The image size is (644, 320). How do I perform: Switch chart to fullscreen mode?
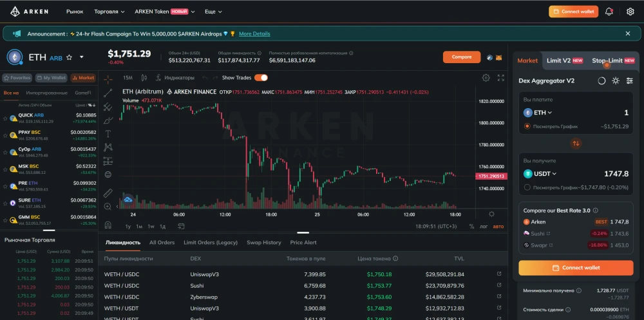pyautogui.click(x=500, y=78)
